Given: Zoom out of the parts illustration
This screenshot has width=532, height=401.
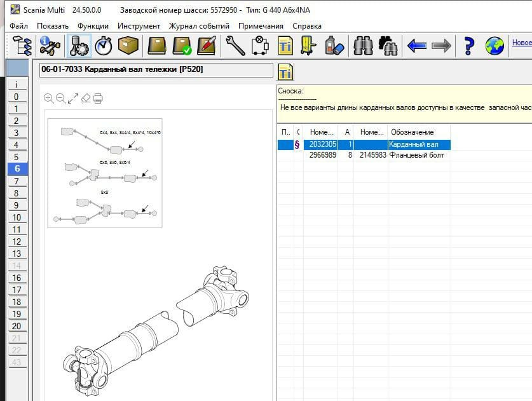Looking at the screenshot, I should pos(61,98).
